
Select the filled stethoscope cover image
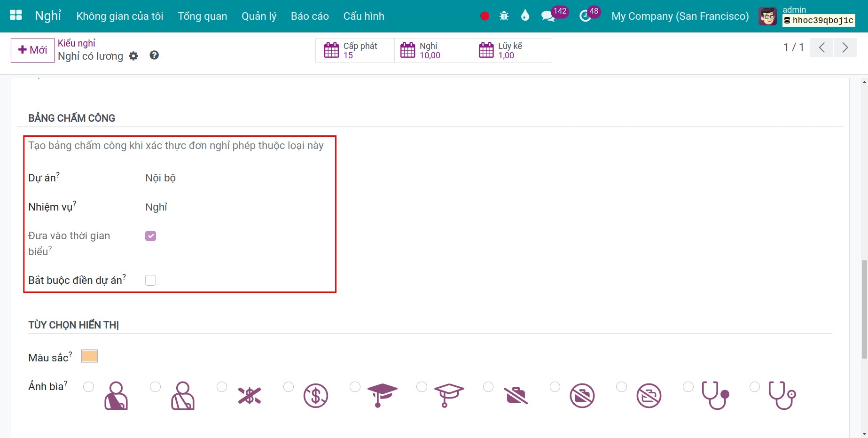click(x=716, y=395)
